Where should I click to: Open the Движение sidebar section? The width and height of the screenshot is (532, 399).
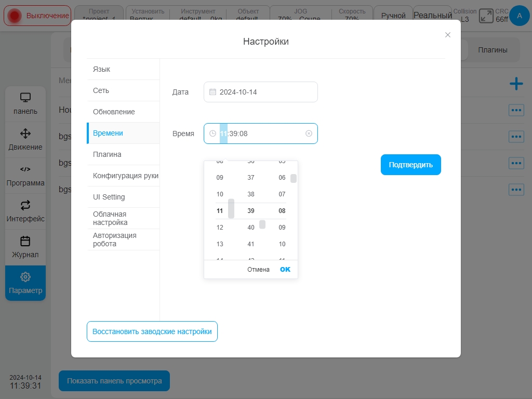25,140
